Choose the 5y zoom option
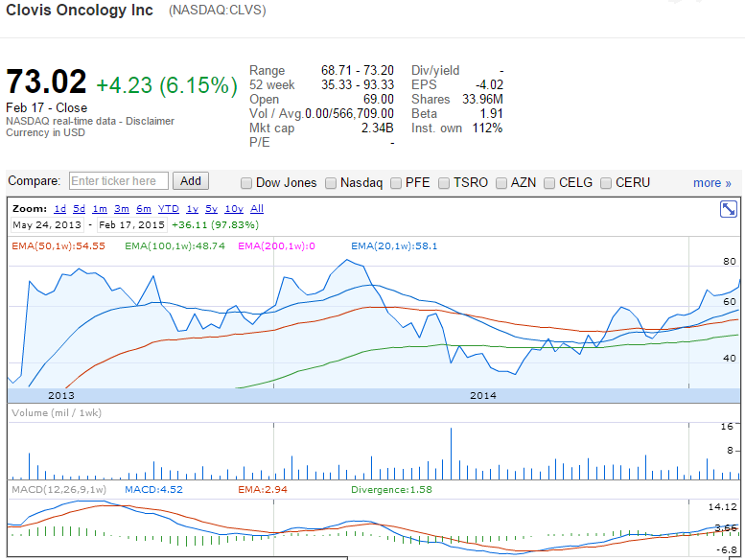Screen dimensions: 745x560 (212, 208)
